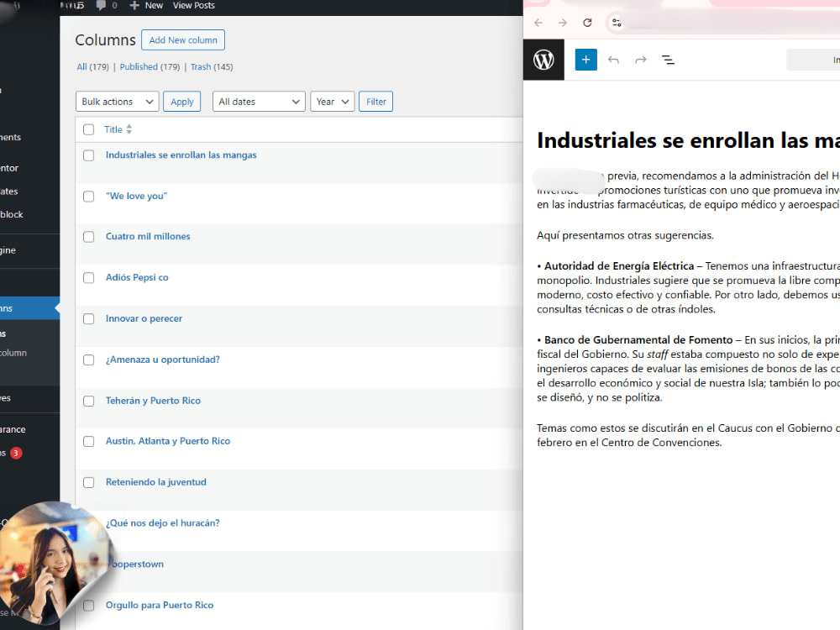
Task: Click the Filter button
Action: (x=375, y=102)
